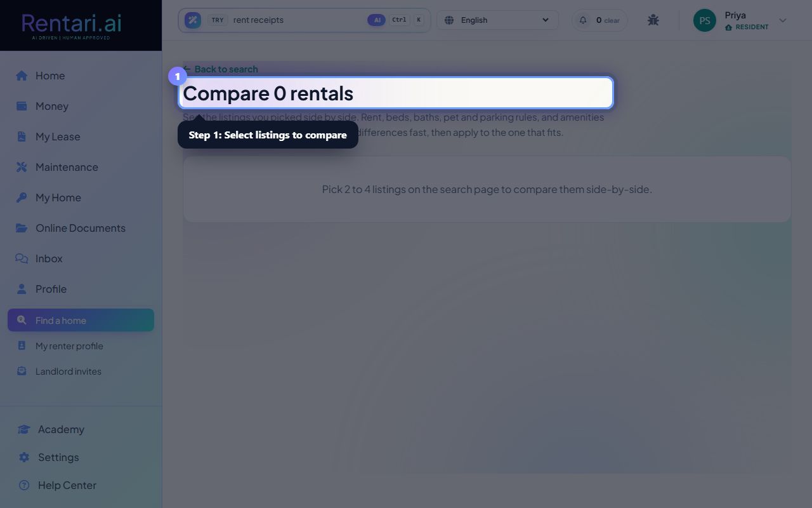This screenshot has height=508, width=812.
Task: Click the My Home key icon
Action: 22,197
